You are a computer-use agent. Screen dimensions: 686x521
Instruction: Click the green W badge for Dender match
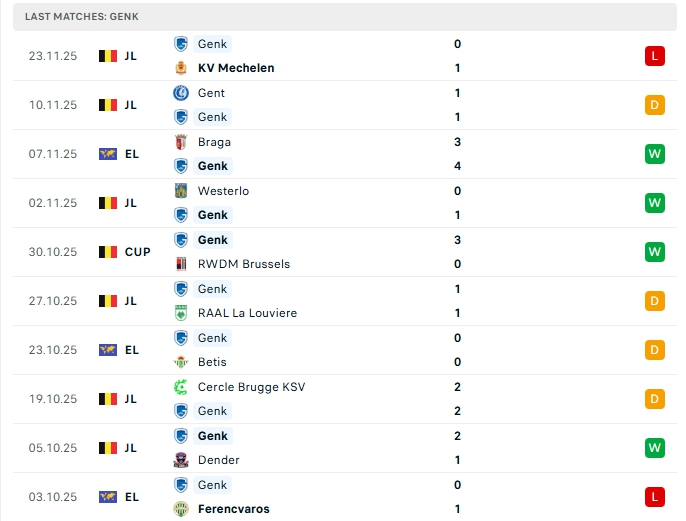tap(655, 448)
